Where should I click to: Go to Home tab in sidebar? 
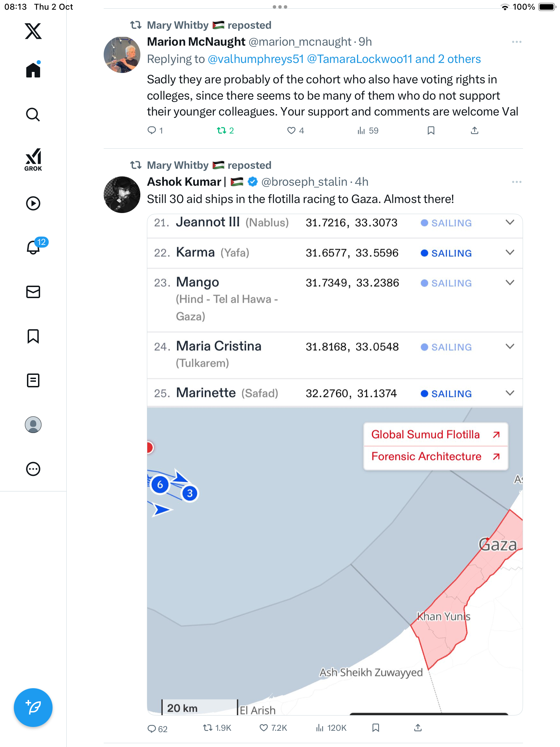click(x=33, y=70)
